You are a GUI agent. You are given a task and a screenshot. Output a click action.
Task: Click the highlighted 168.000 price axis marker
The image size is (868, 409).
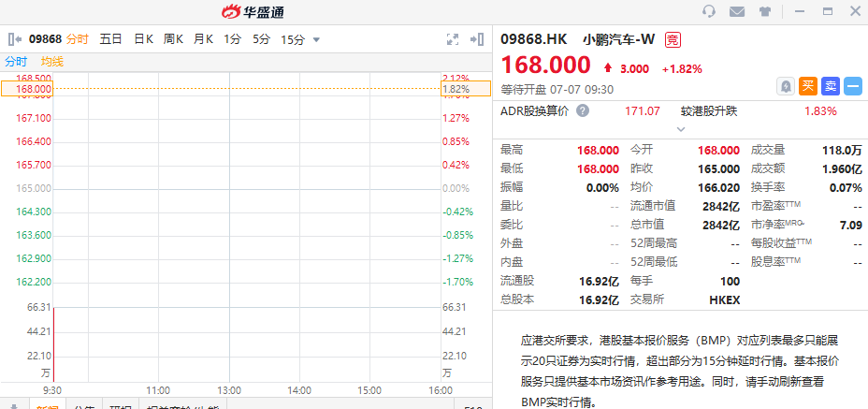click(26, 89)
